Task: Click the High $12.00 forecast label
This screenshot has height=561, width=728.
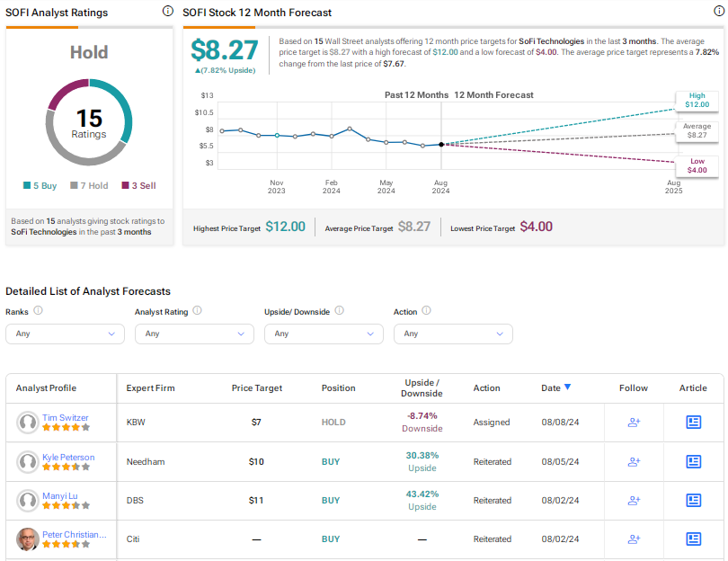Action: coord(697,100)
